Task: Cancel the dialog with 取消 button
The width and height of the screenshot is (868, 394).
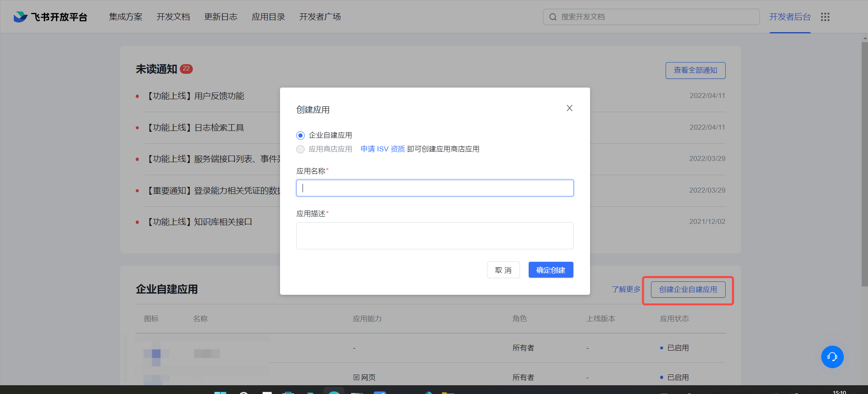Action: [503, 270]
